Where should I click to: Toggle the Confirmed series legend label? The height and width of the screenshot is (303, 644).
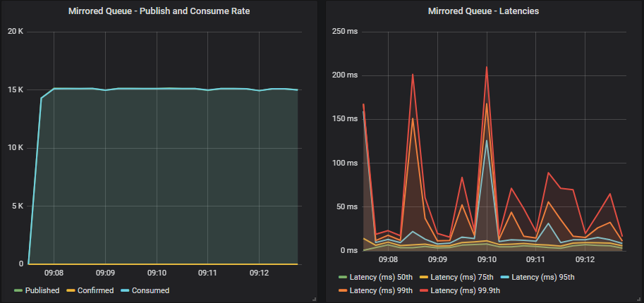[x=95, y=290]
